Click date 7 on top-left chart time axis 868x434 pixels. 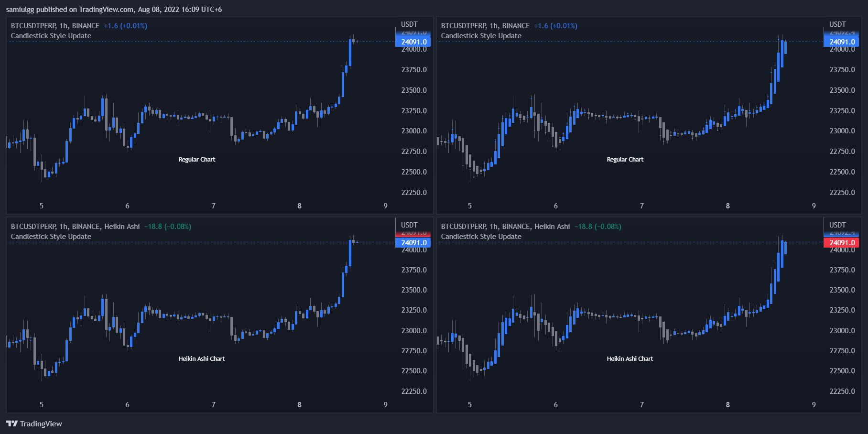(x=214, y=206)
